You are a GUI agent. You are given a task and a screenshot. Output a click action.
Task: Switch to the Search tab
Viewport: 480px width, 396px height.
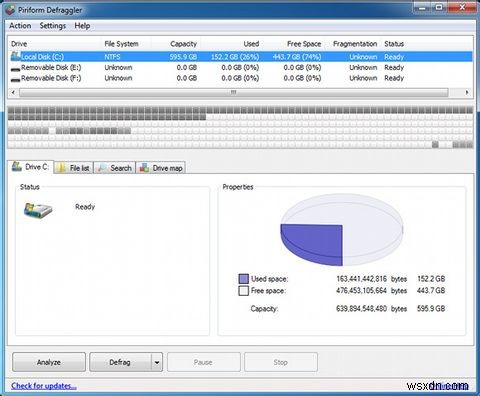[115, 168]
